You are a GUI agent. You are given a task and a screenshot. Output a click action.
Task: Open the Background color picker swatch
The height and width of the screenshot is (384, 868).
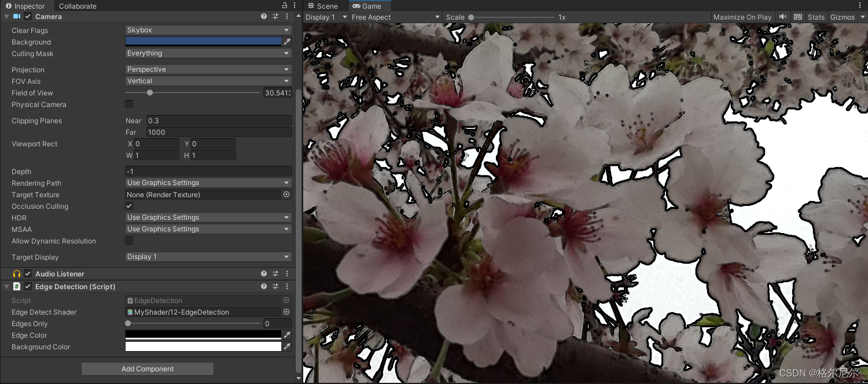(204, 41)
